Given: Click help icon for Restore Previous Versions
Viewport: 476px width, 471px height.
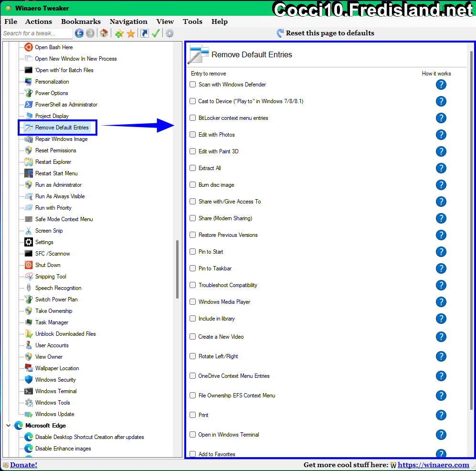Looking at the screenshot, I should click(x=441, y=235).
